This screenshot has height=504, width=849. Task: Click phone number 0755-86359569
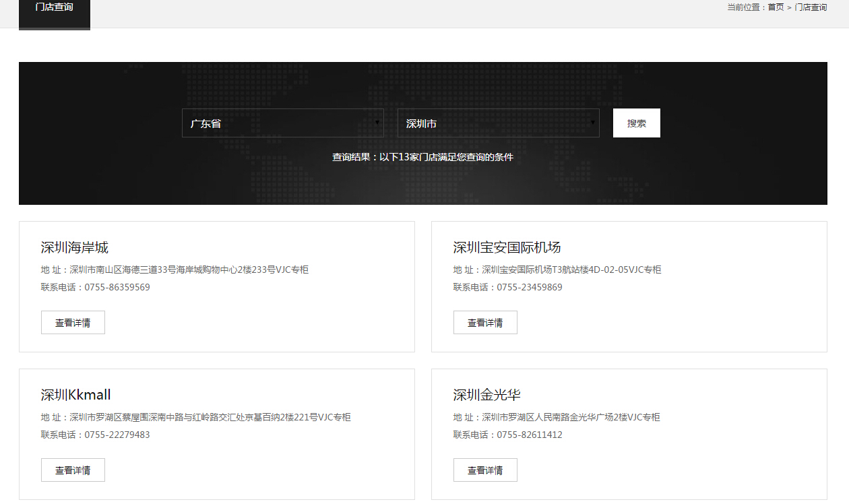(x=117, y=287)
